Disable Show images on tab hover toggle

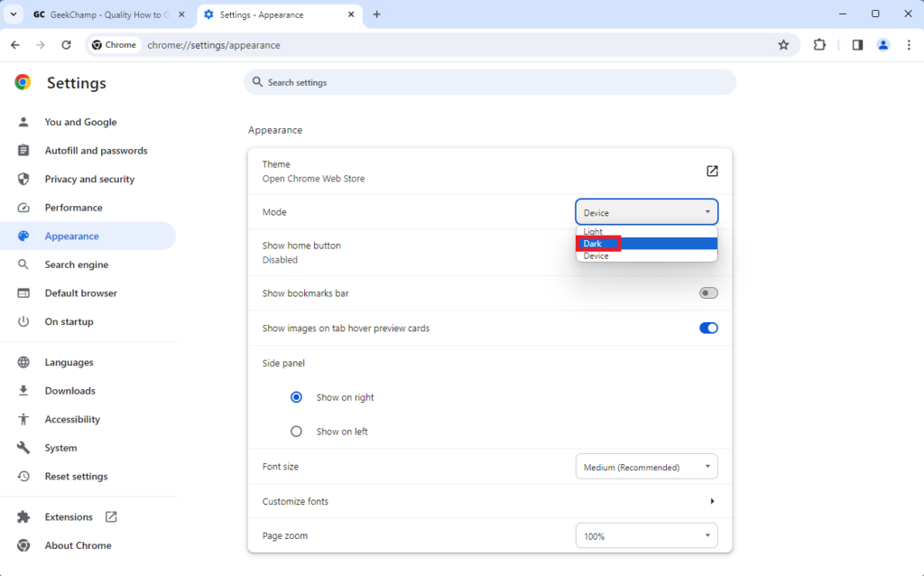point(708,329)
